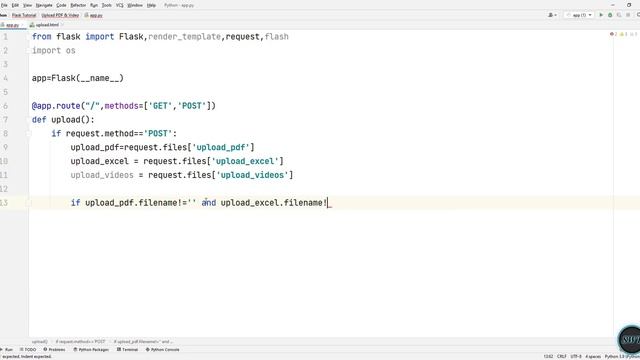The width and height of the screenshot is (640, 360).
Task: Open the File menu
Action: pyautogui.click(x=4, y=5)
